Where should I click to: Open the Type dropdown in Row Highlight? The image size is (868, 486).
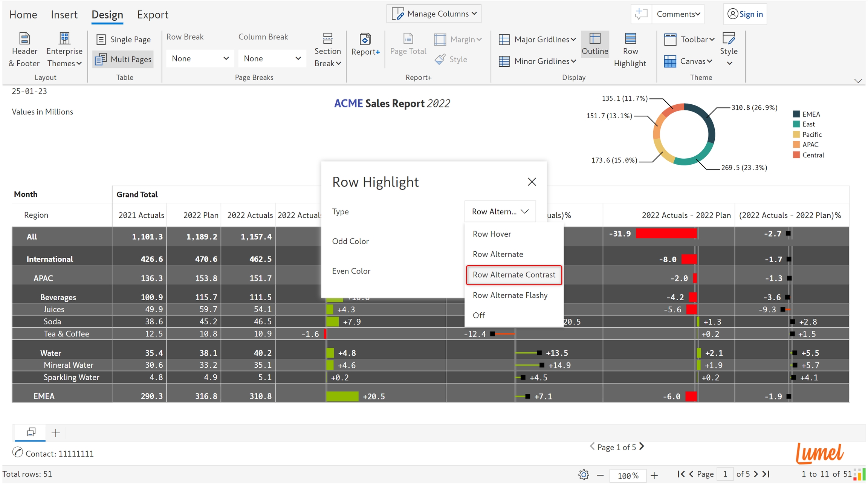tap(500, 212)
